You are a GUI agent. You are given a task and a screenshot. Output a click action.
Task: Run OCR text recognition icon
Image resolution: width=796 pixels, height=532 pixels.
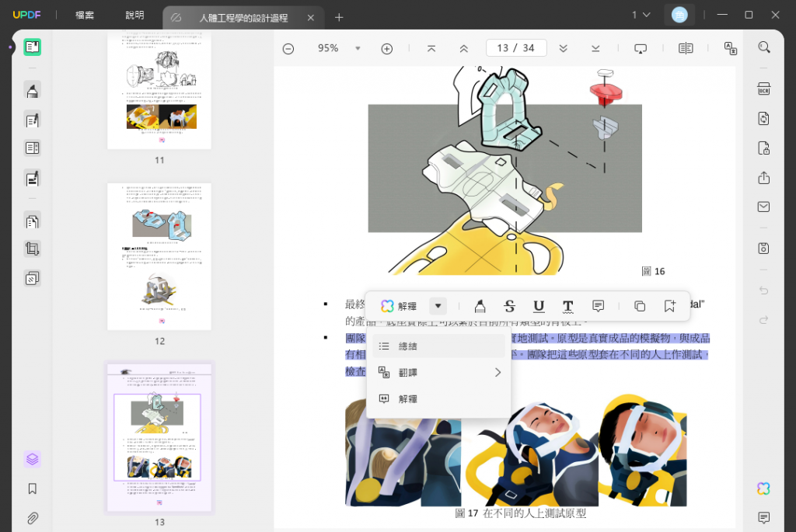point(763,89)
